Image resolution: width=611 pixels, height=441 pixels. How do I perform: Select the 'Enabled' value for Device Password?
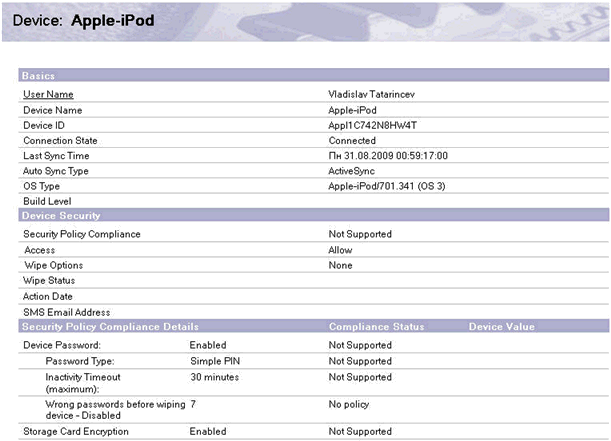coord(208,345)
